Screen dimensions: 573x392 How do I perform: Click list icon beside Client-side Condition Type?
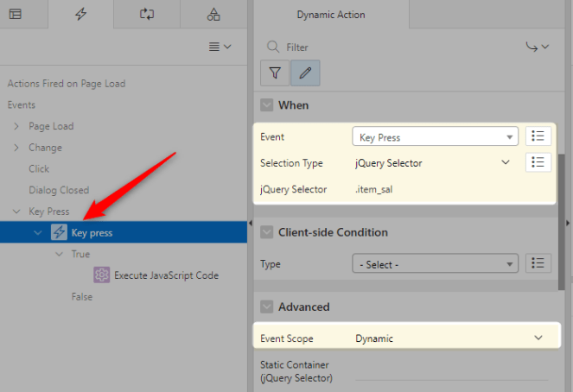[538, 264]
